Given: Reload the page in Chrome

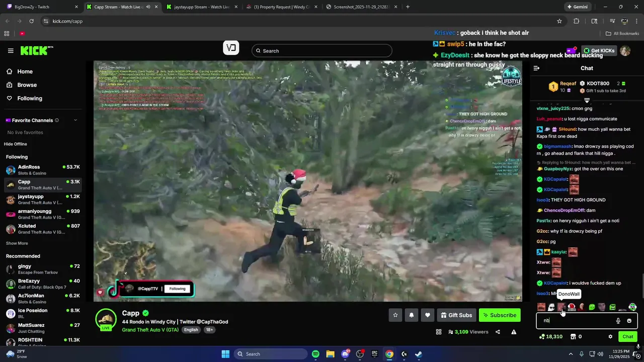Looking at the screenshot, I should (31, 21).
